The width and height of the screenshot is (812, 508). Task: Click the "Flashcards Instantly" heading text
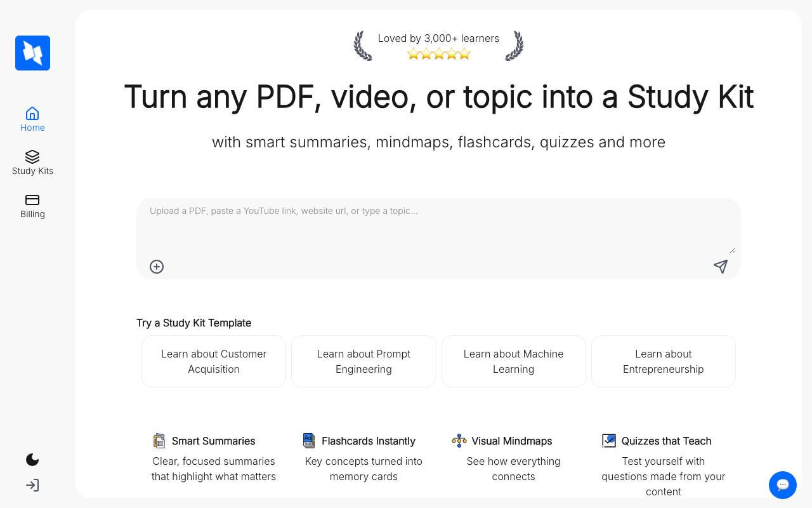[369, 441]
